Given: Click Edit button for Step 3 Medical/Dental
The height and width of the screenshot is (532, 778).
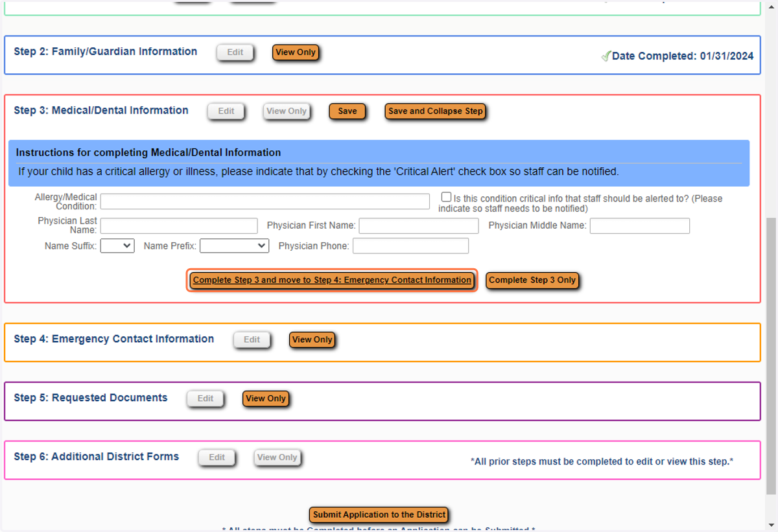Looking at the screenshot, I should click(226, 111).
